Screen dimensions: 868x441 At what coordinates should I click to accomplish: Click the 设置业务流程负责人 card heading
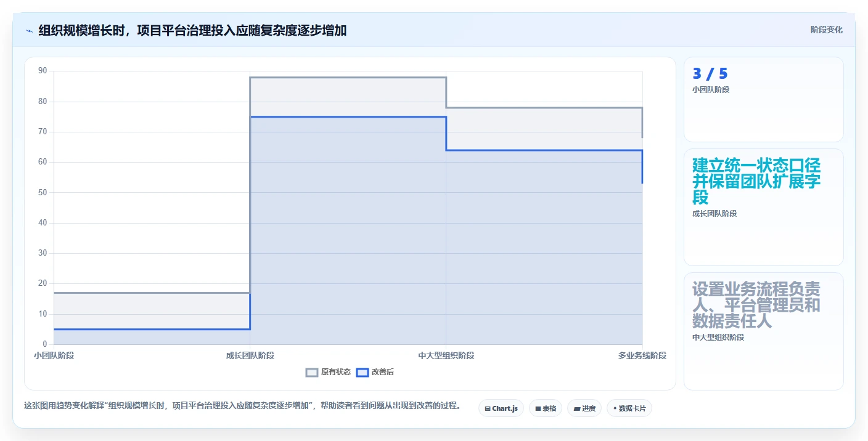[756, 305]
